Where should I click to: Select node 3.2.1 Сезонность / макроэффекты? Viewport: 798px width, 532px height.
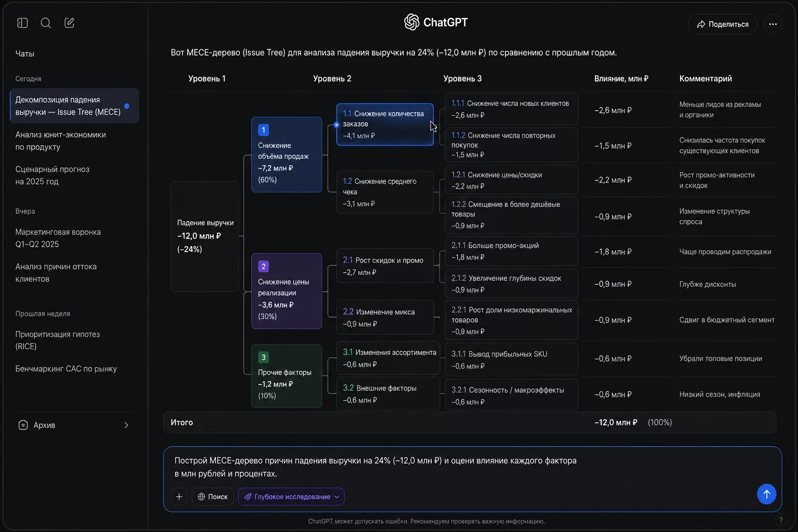pos(511,395)
